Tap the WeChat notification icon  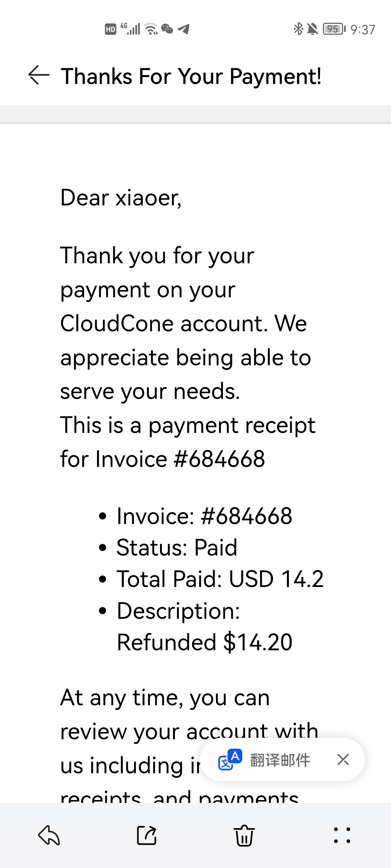click(167, 29)
